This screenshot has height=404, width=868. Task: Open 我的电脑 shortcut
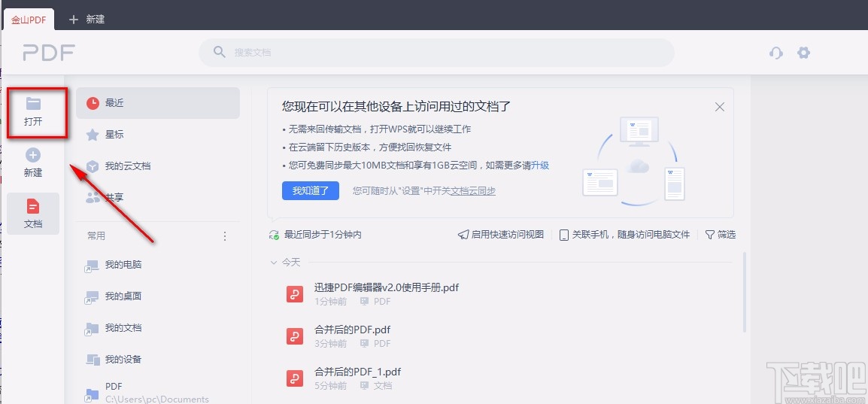point(158,265)
